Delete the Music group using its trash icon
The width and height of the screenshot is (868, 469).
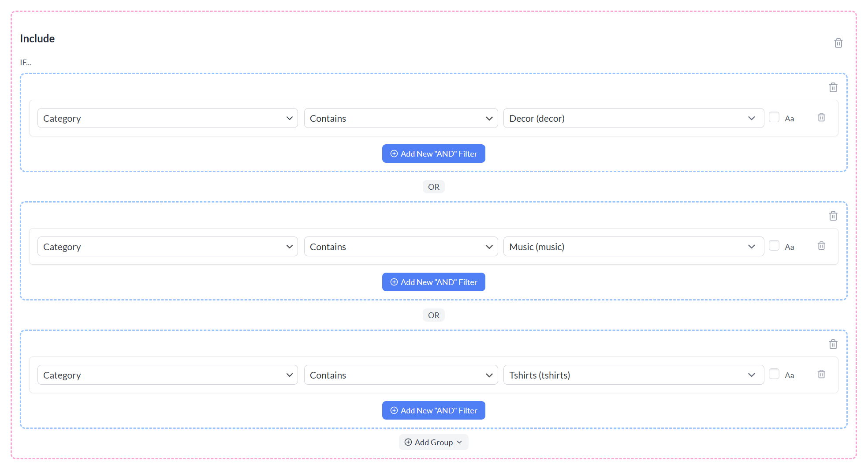click(x=833, y=216)
